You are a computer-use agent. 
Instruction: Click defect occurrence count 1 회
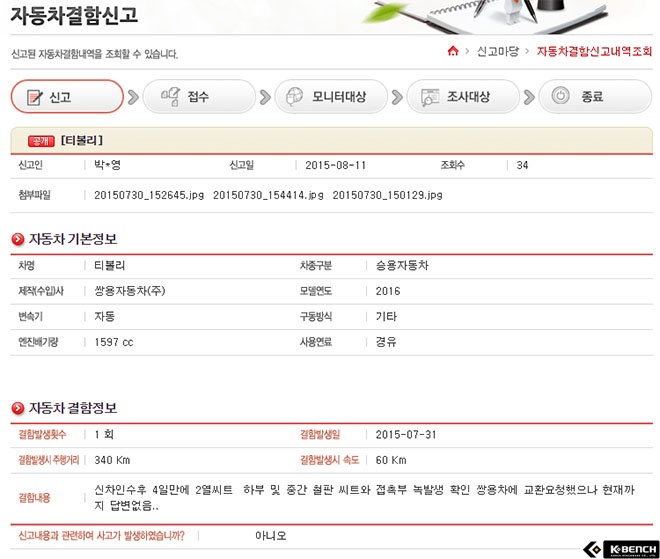pyautogui.click(x=104, y=434)
